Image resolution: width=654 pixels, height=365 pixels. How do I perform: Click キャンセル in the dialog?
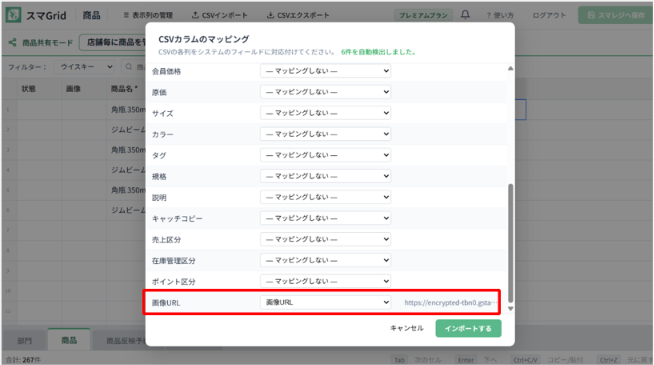407,328
